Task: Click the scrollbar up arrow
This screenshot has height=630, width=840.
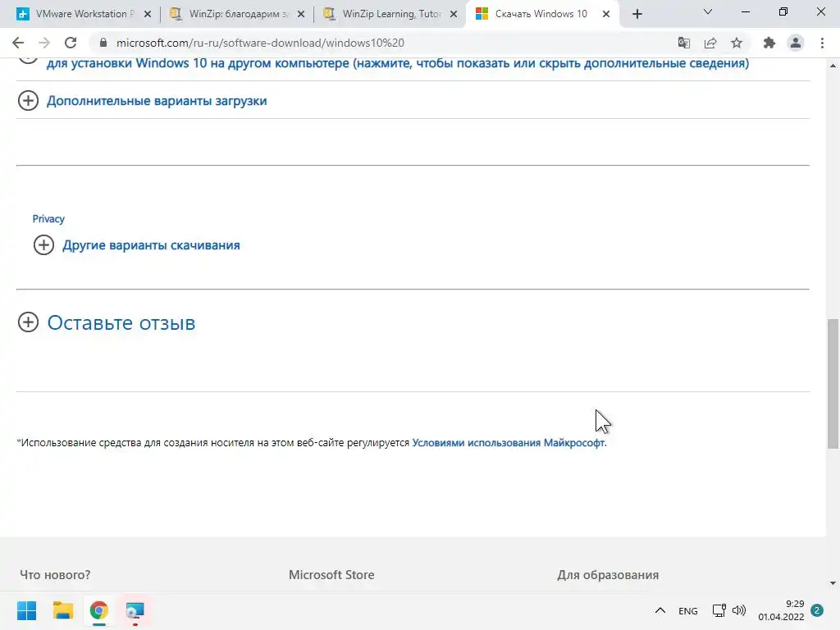Action: 833,66
